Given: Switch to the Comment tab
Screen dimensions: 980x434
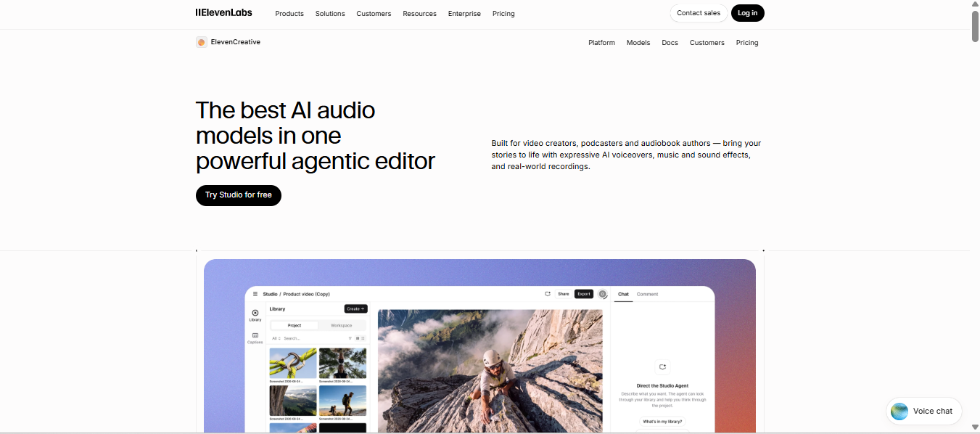Looking at the screenshot, I should [x=647, y=294].
